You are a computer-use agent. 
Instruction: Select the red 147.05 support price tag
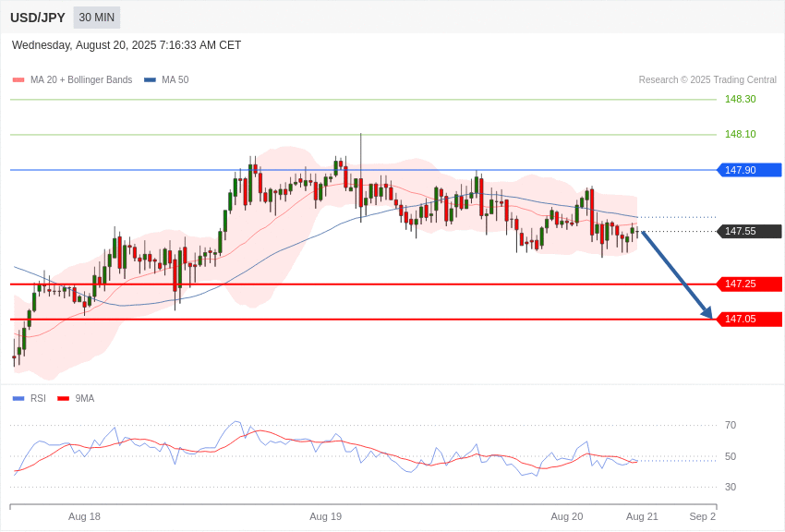[x=750, y=320]
